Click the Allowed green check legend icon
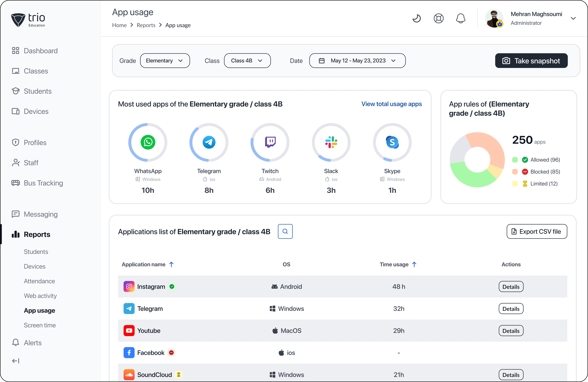The image size is (588, 382). pos(525,160)
